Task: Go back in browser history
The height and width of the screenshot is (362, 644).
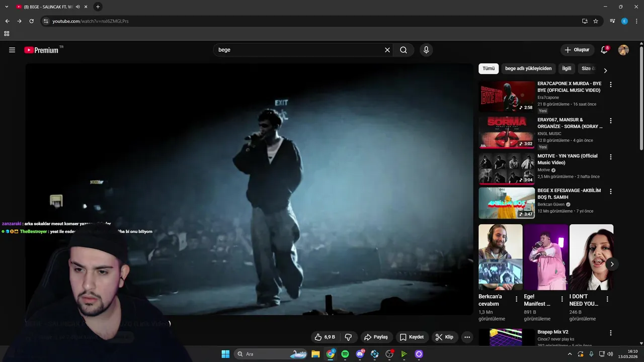Action: pyautogui.click(x=7, y=21)
